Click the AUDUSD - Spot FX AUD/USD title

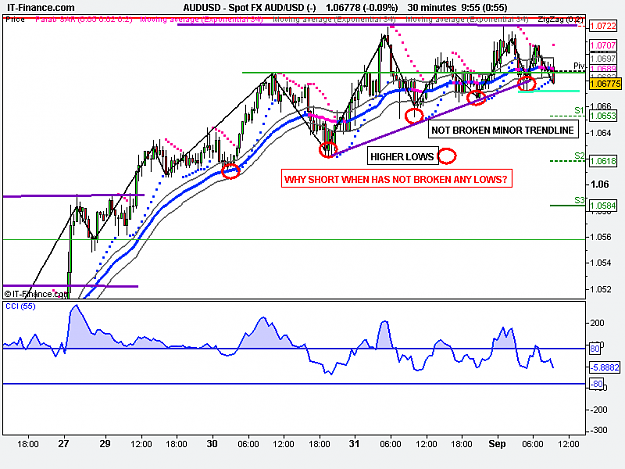249,8
